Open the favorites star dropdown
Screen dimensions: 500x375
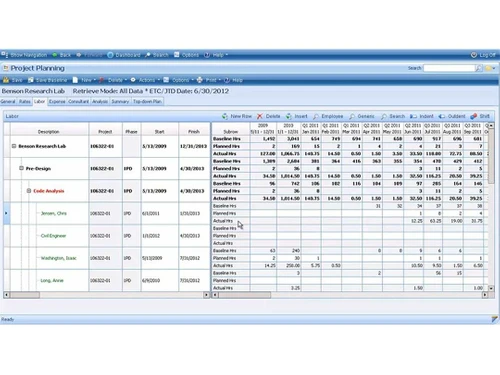pyautogui.click(x=490, y=68)
